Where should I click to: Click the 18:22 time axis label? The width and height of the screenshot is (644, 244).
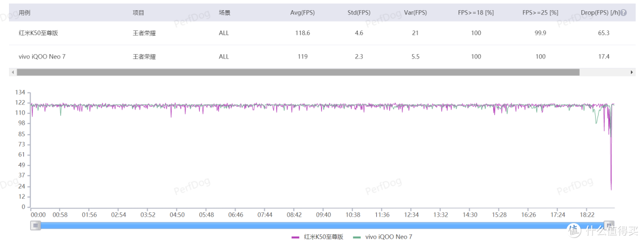[587, 215]
